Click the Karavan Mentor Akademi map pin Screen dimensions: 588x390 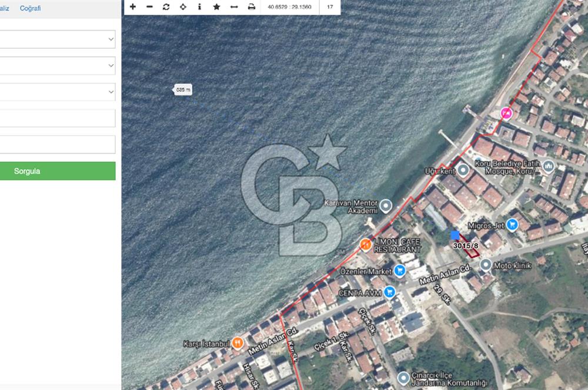(386, 206)
